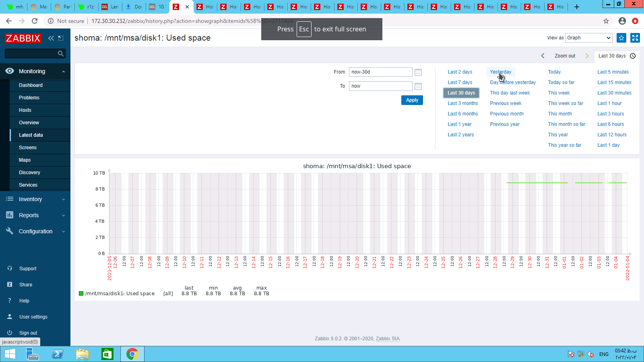Screen dimensions: 644x362
Task: Open the From date calendar picker
Action: click(x=418, y=72)
